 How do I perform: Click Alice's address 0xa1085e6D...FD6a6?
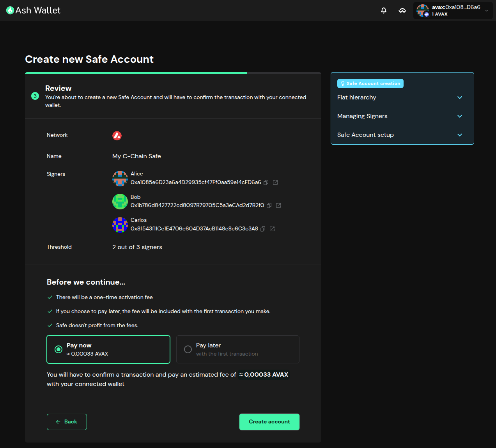pos(196,182)
